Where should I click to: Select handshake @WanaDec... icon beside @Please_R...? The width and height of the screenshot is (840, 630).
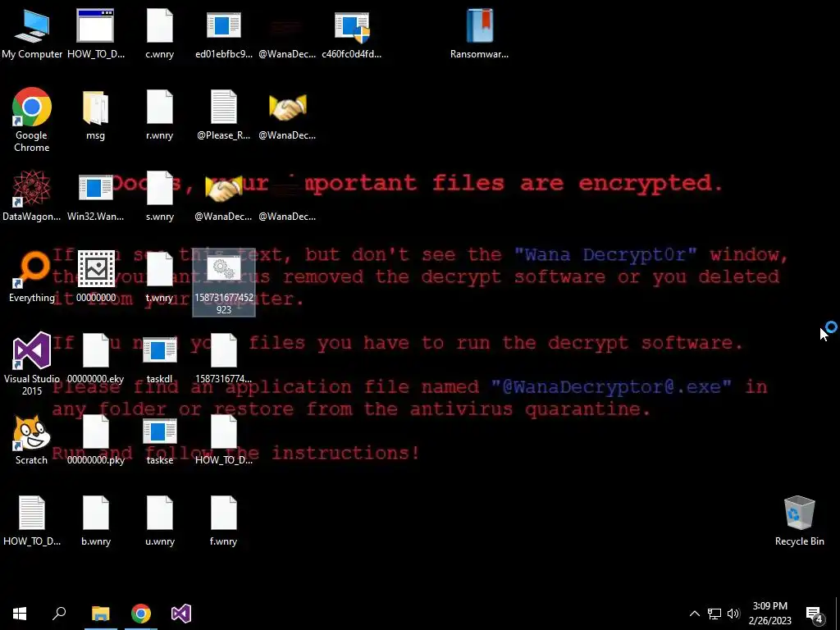click(287, 116)
